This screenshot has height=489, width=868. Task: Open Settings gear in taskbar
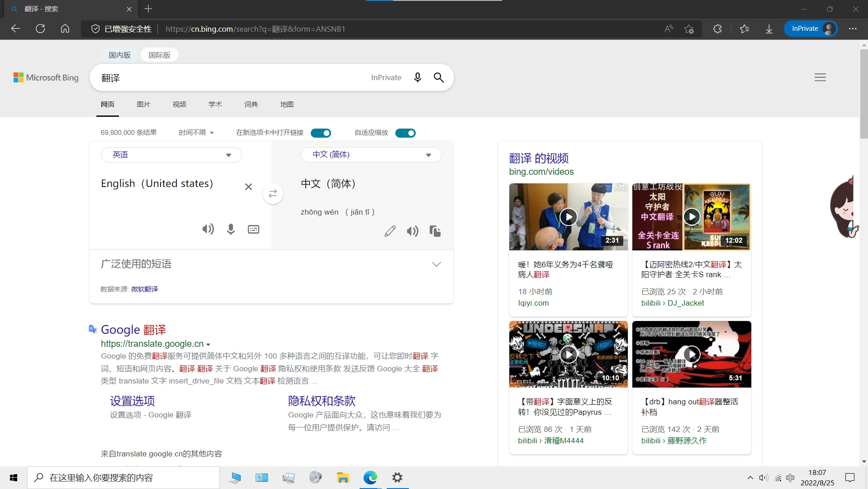(x=397, y=478)
